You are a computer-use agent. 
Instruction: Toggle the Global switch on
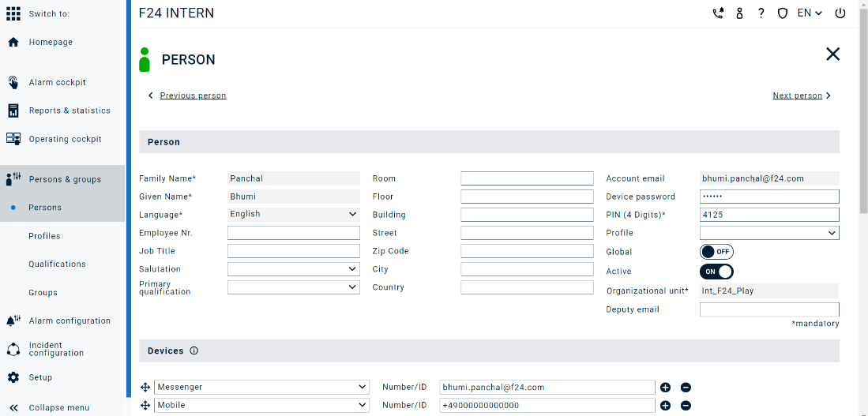click(716, 252)
